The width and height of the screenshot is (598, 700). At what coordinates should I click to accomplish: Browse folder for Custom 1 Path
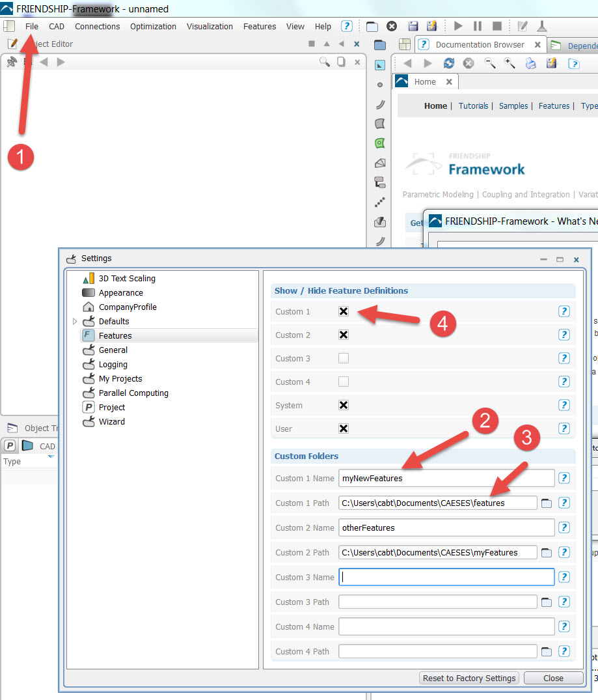click(x=546, y=503)
